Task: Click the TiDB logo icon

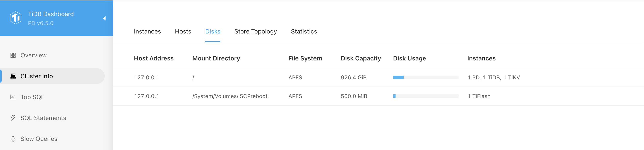Action: (15, 18)
